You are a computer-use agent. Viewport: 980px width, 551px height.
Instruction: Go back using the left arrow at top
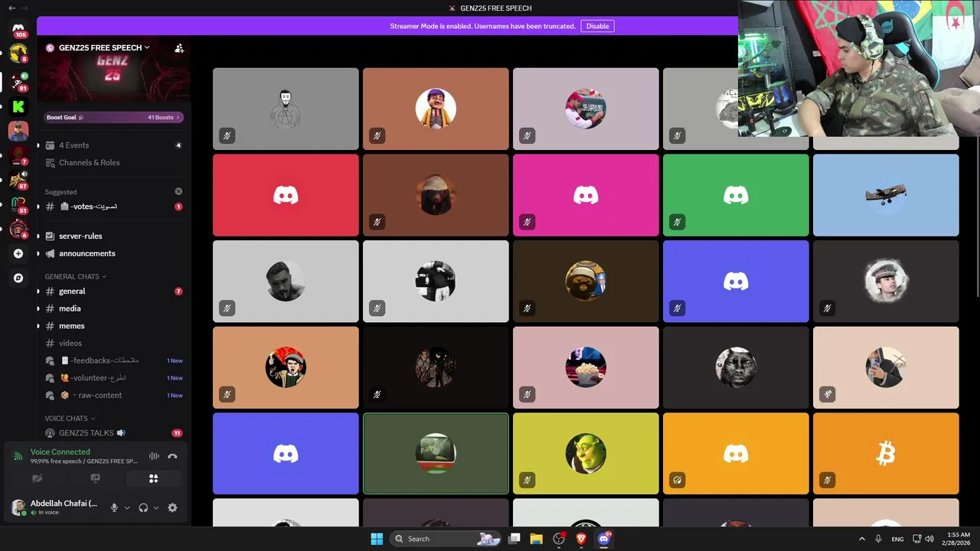(11, 8)
